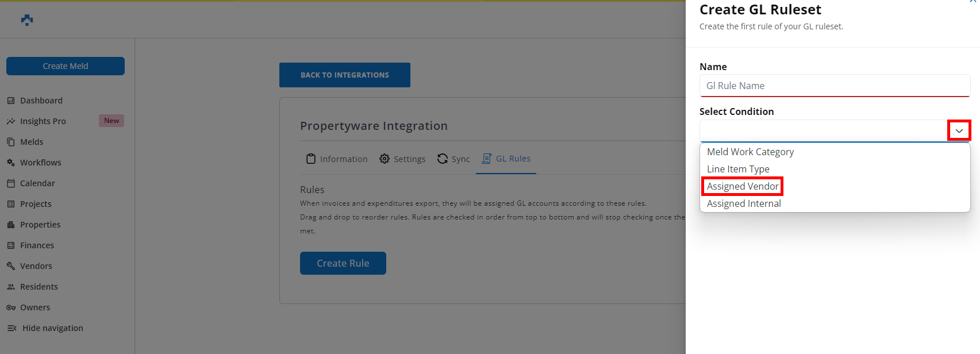The width and height of the screenshot is (980, 354).
Task: Switch to the Information tab
Action: tap(337, 159)
